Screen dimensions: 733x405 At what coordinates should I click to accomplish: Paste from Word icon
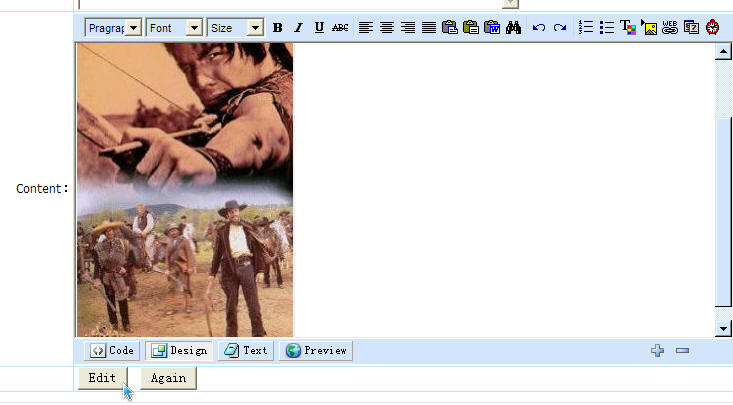click(x=492, y=28)
